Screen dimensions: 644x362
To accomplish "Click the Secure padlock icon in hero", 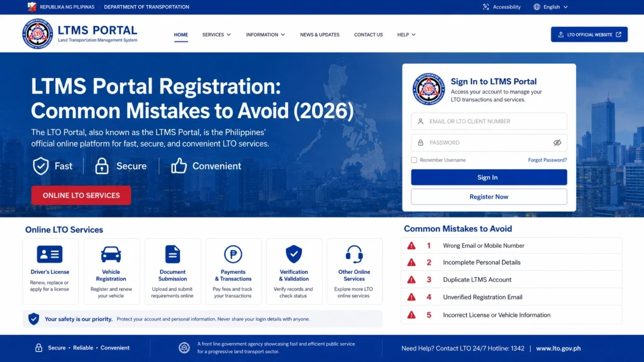I will (x=102, y=166).
